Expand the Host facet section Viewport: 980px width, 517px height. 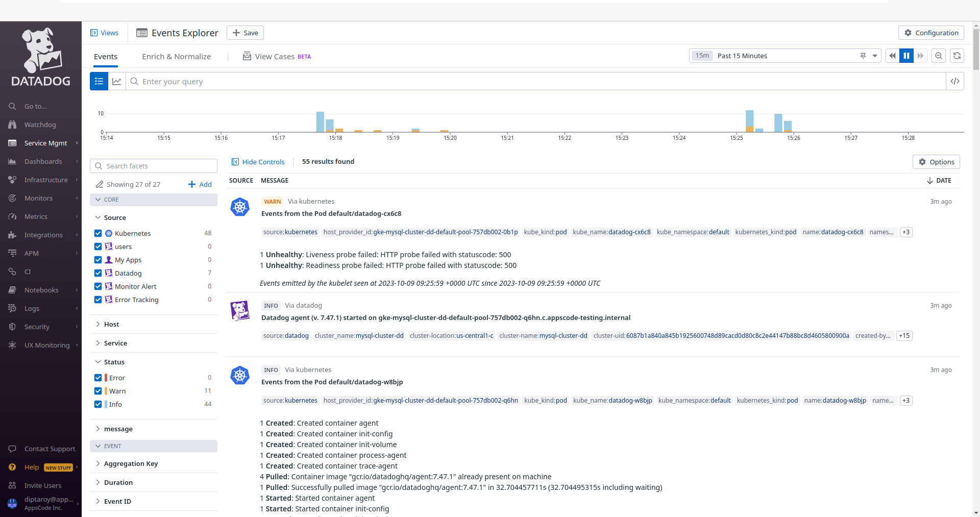click(97, 324)
